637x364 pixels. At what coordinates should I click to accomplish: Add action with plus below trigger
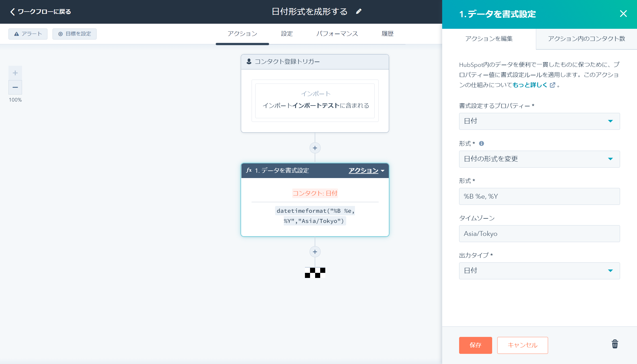pos(315,148)
